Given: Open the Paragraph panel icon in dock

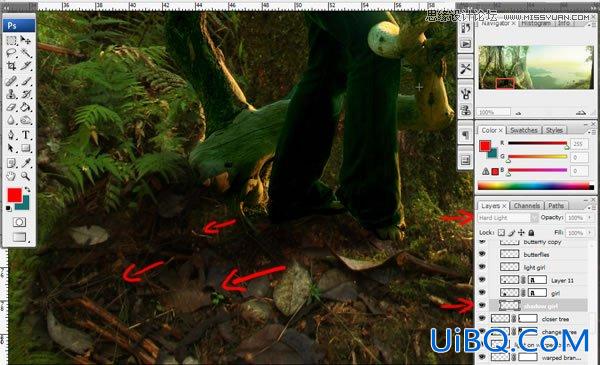Looking at the screenshot, I should click(x=466, y=135).
